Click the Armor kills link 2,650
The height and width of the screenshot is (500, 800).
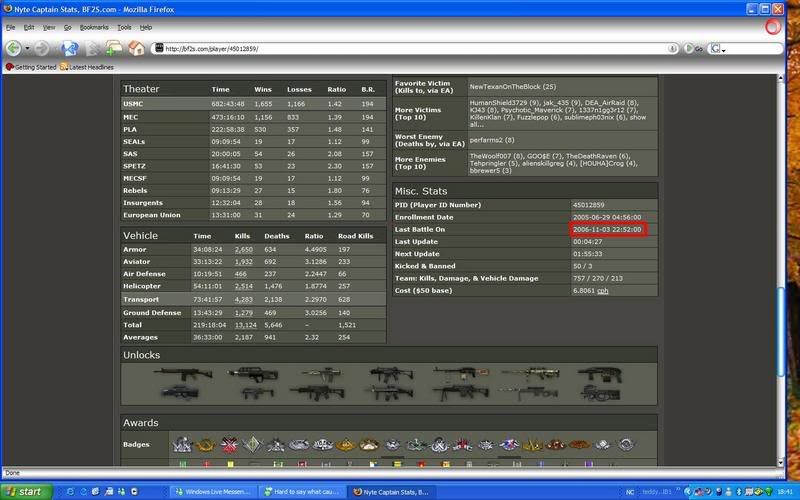pyautogui.click(x=243, y=249)
